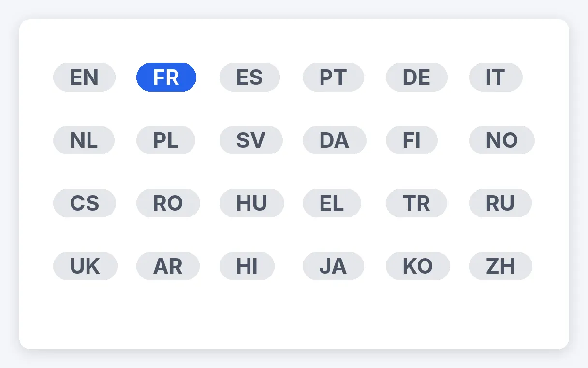Viewport: 588px width, 368px height.
Task: Choose the EL language option
Action: pos(332,203)
